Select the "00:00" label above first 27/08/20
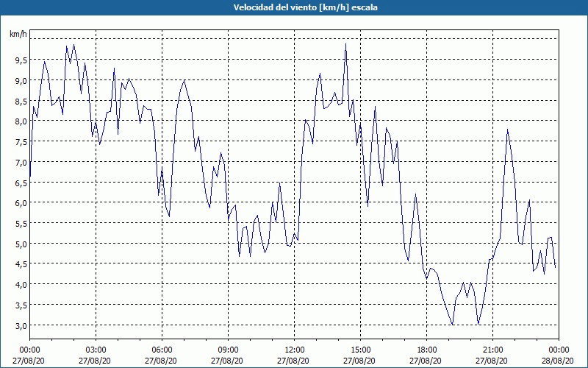The image size is (588, 368). [29, 350]
